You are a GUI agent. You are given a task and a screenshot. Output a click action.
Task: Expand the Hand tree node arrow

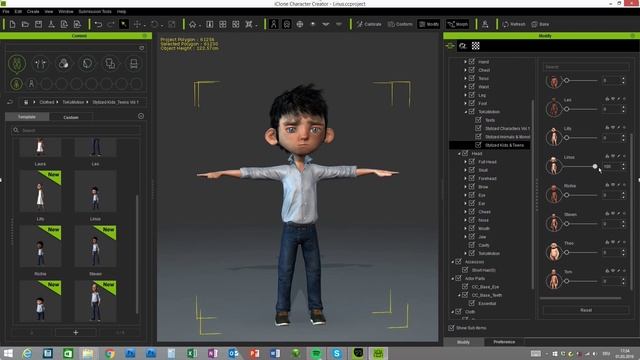pos(465,62)
